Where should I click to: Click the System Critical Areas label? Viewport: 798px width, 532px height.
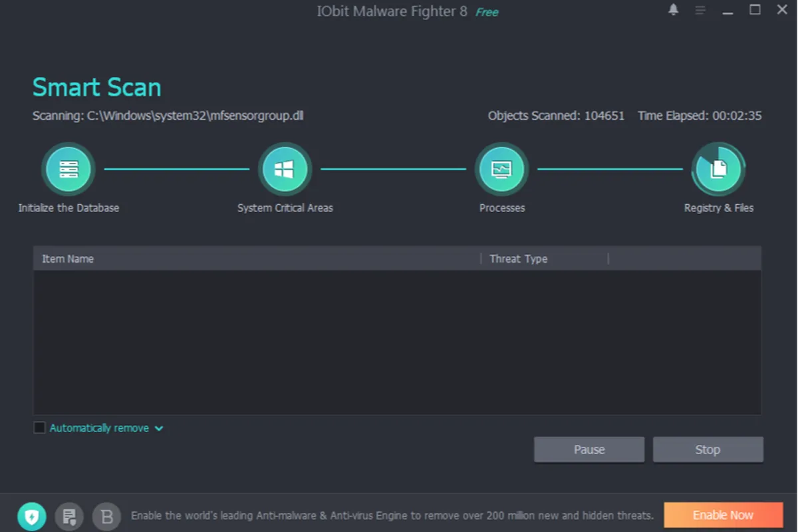click(x=285, y=207)
